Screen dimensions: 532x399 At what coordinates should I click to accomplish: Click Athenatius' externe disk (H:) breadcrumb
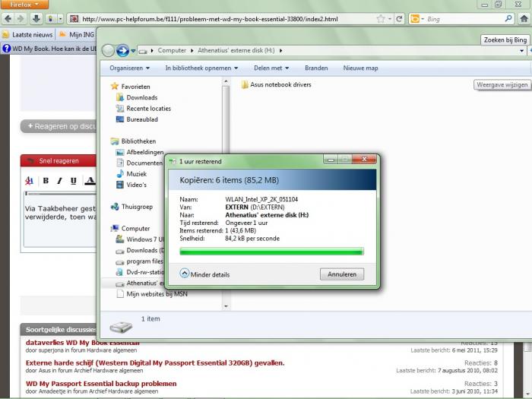click(x=236, y=51)
